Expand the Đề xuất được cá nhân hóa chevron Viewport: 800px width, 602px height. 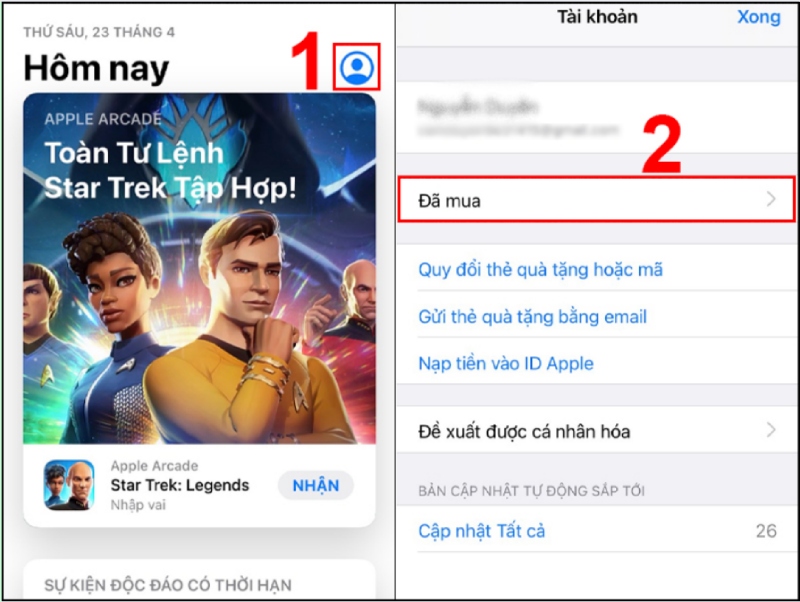pyautogui.click(x=771, y=430)
